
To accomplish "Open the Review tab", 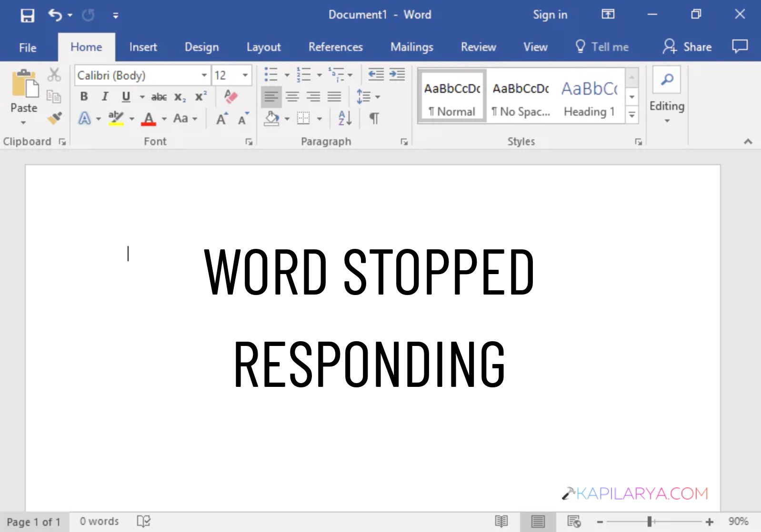I will pos(478,47).
